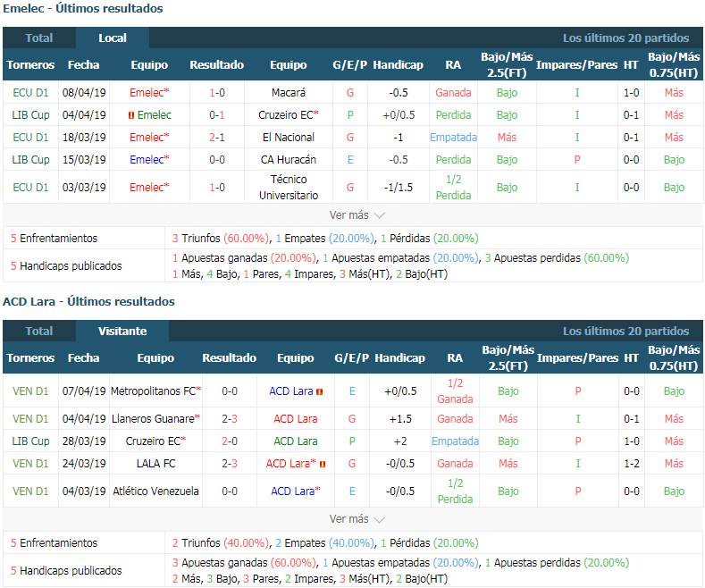Click Los últimos 20 partidos in Emelec header
The image size is (705, 588).
625,38
